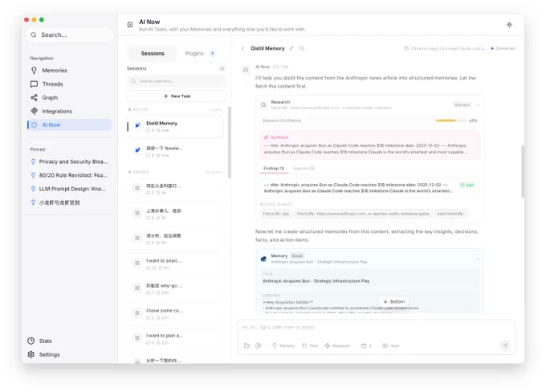The width and height of the screenshot is (546, 392).
Task: Select the Sources tab in the Research card
Action: (x=304, y=169)
